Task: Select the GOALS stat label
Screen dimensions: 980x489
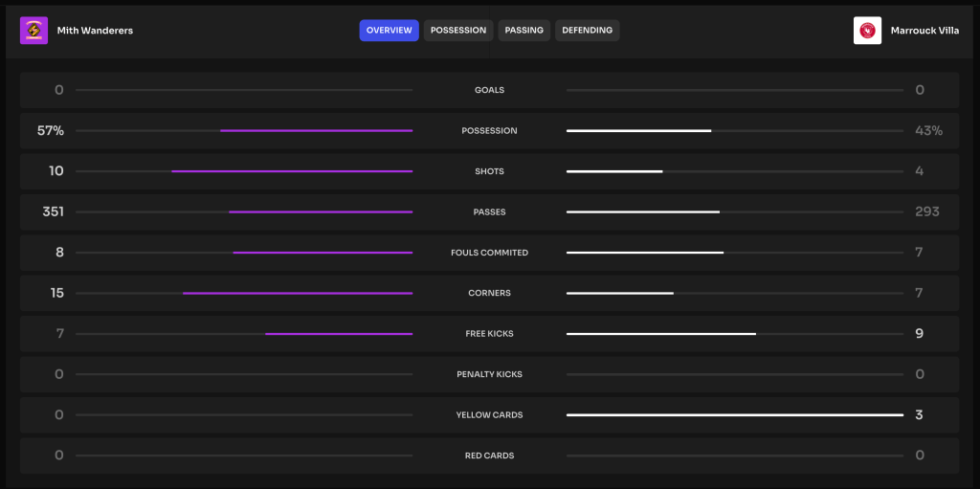Action: tap(489, 90)
